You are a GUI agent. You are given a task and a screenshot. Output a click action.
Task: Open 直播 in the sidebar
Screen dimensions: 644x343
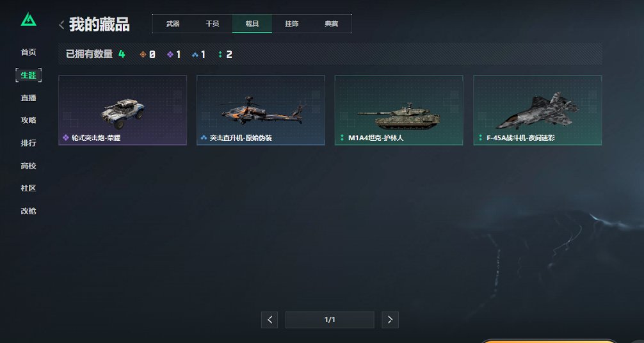tap(28, 98)
